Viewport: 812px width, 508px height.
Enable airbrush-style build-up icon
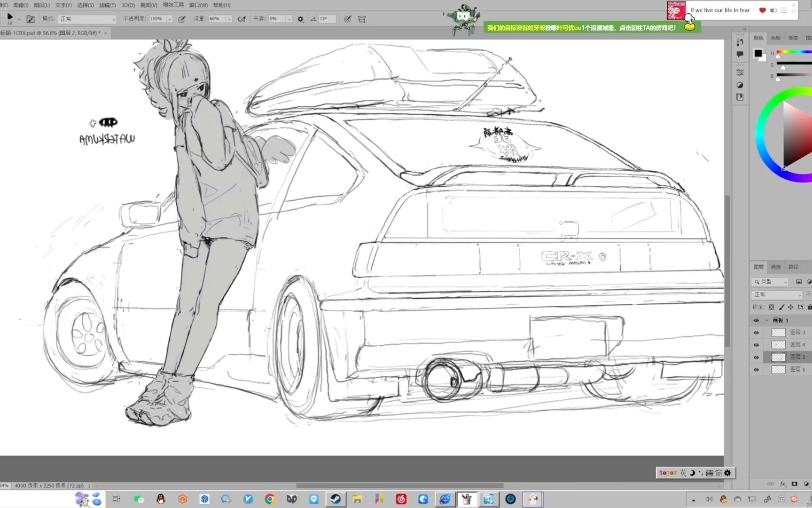(242, 19)
